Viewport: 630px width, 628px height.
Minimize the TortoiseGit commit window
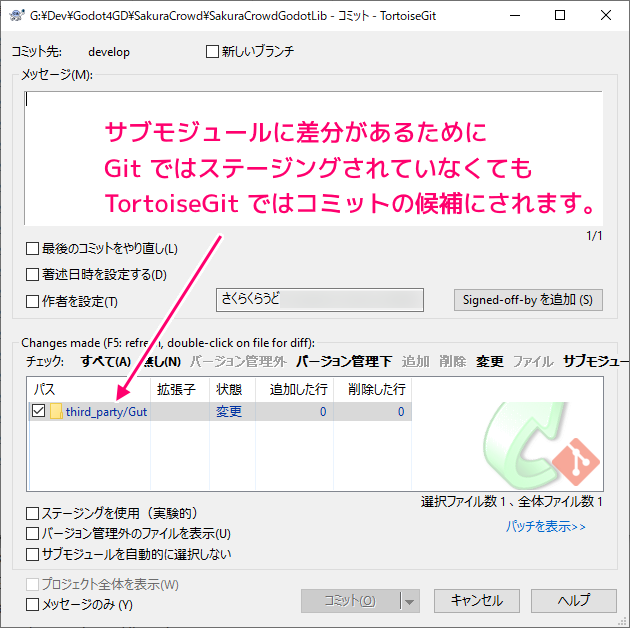click(x=514, y=16)
